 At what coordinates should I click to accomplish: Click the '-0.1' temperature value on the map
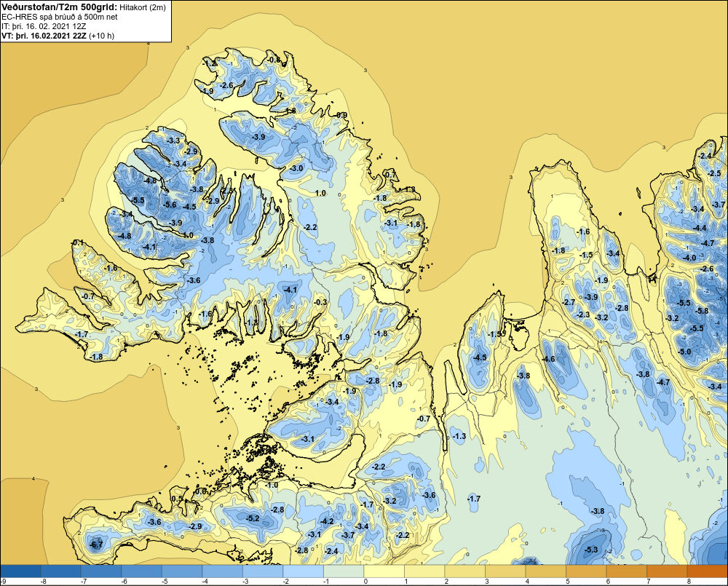pos(77,242)
